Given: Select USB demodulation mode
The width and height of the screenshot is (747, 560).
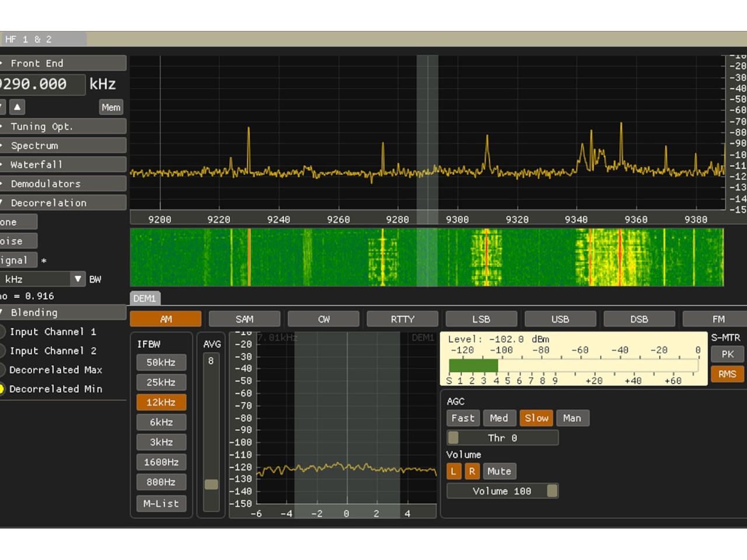Looking at the screenshot, I should pos(559,318).
